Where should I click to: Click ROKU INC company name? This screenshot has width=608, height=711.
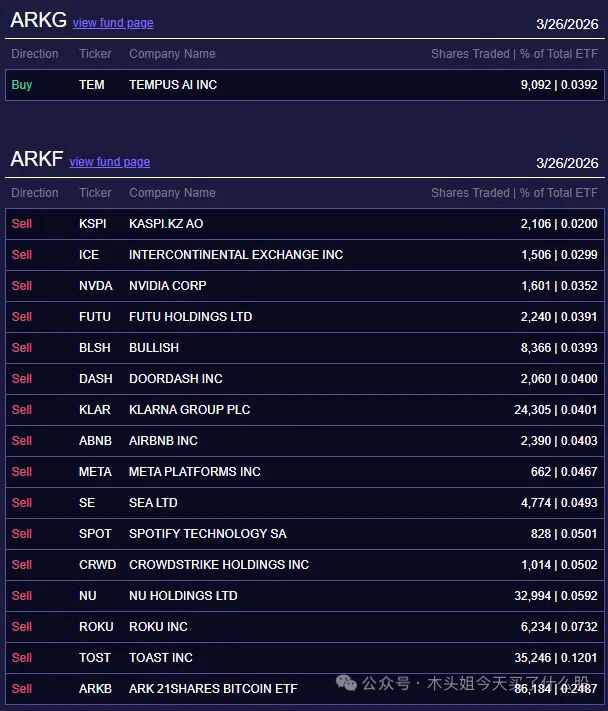coord(158,627)
